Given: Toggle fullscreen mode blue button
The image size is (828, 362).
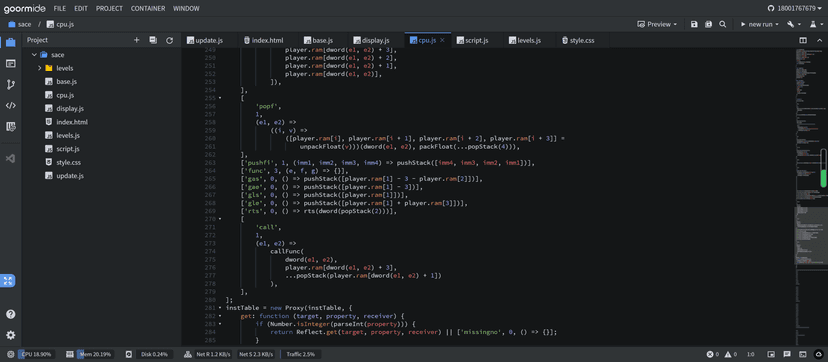Looking at the screenshot, I should coord(8,281).
